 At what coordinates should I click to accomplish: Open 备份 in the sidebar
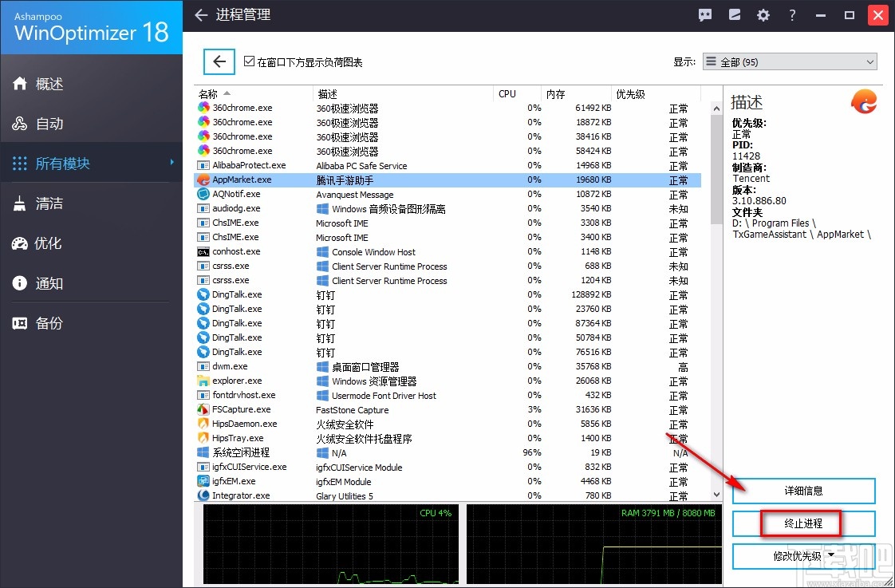[x=91, y=324]
